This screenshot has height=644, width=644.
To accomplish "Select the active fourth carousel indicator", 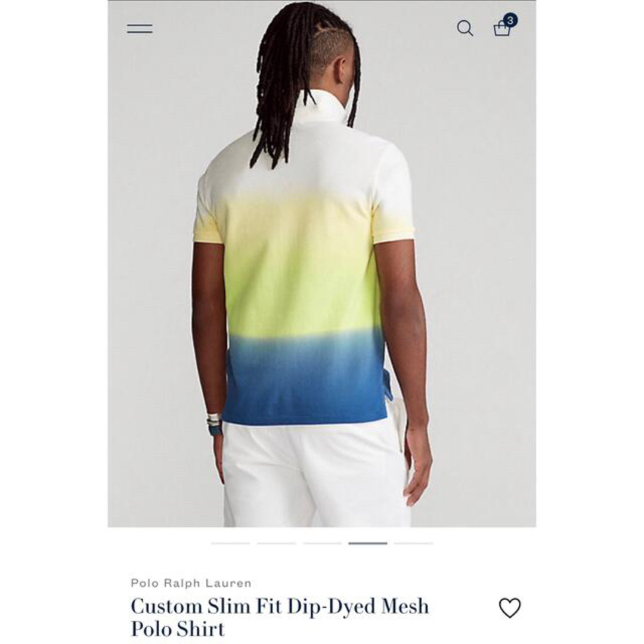I will pyautogui.click(x=368, y=543).
